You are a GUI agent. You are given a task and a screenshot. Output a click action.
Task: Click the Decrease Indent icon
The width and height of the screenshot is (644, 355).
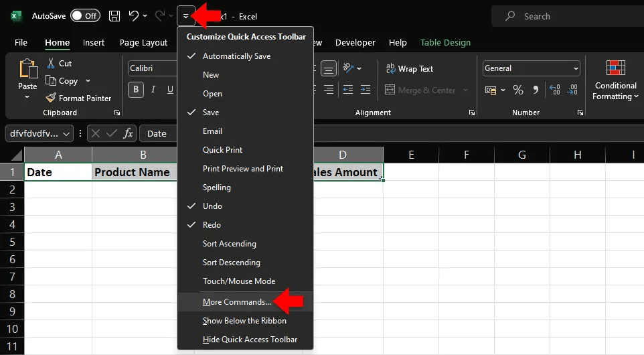(x=348, y=90)
